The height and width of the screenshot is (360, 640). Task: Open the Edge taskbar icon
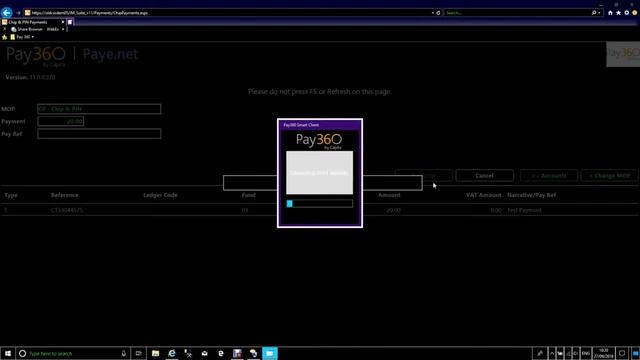pyautogui.click(x=221, y=353)
